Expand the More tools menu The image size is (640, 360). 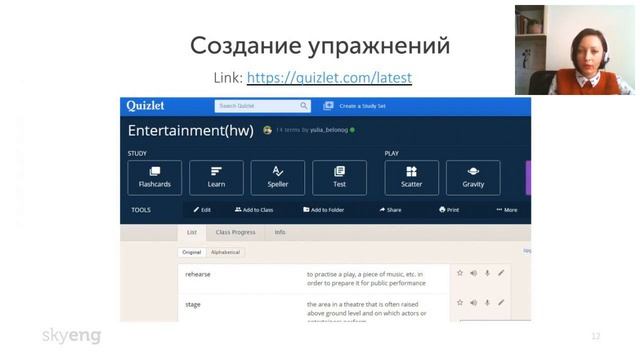click(507, 210)
